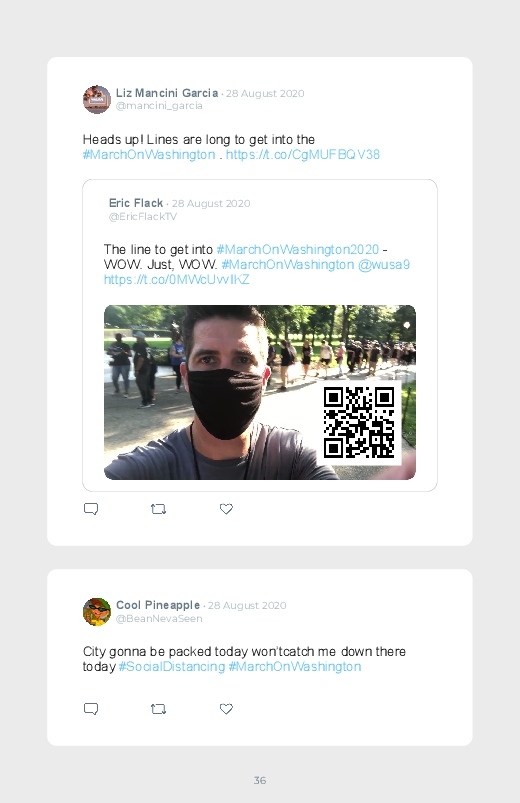Screen dimensions: 520x803
Task: Open the t.co/0MWcUvvIKZ link
Action: click(x=177, y=280)
